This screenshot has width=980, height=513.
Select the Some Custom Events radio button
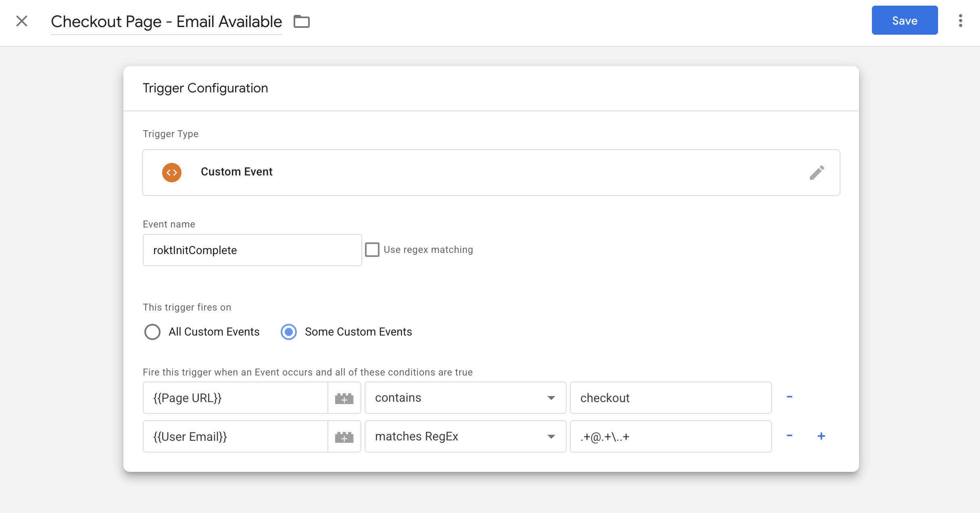[288, 332]
